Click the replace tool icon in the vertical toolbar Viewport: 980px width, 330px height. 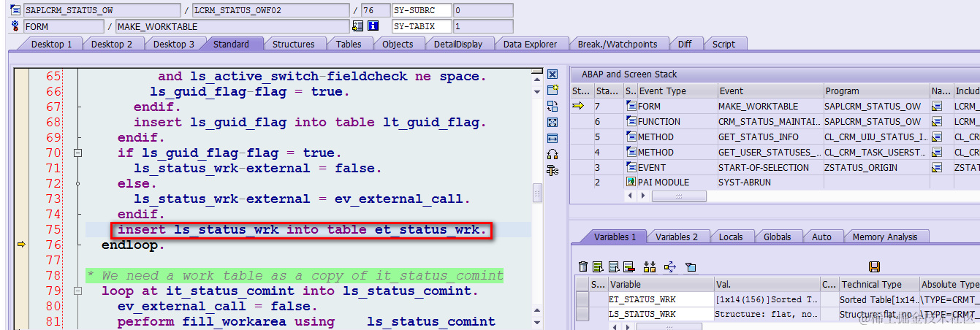click(x=552, y=106)
